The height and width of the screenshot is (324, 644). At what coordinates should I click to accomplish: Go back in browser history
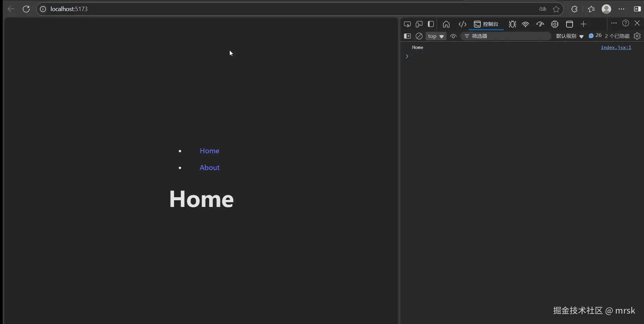(11, 9)
